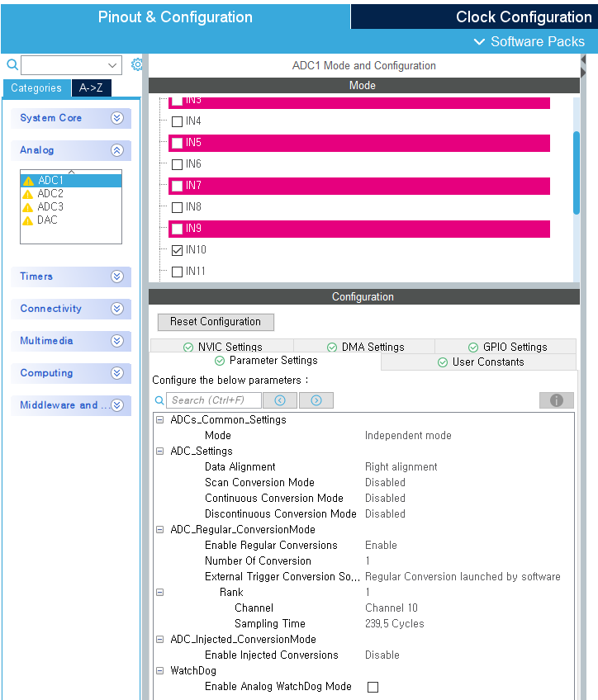Screen dimensions: 598x700
Task: Open the Software Packs dropdown
Action: 529,41
